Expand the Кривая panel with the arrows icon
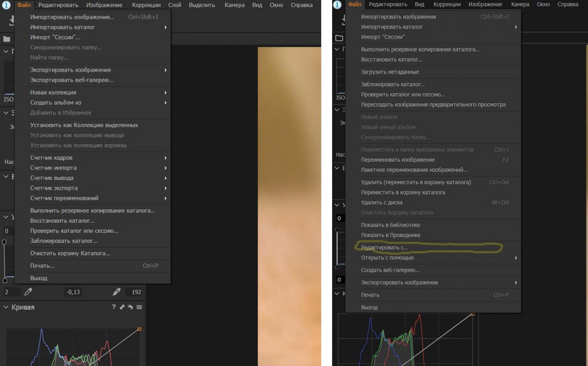The width and height of the screenshot is (588, 366). coord(122,307)
